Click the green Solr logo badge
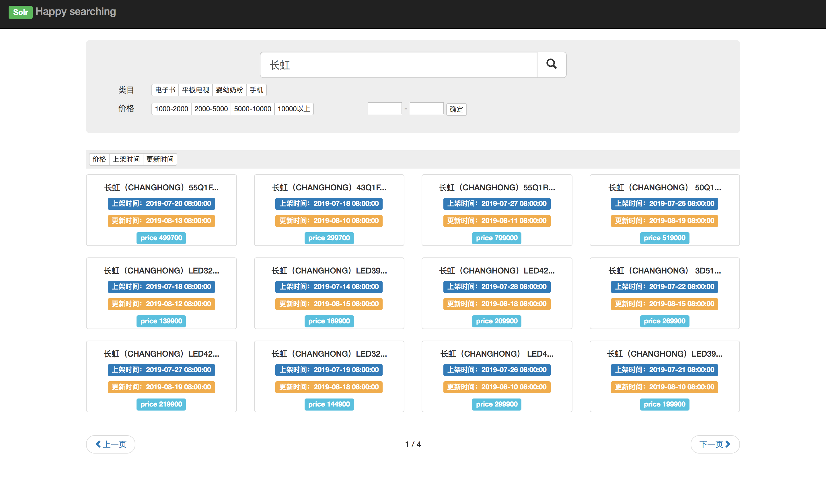This screenshot has height=504, width=826. (x=20, y=12)
